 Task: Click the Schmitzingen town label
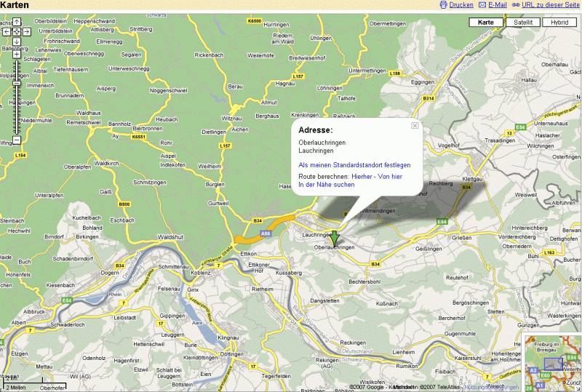click(150, 183)
